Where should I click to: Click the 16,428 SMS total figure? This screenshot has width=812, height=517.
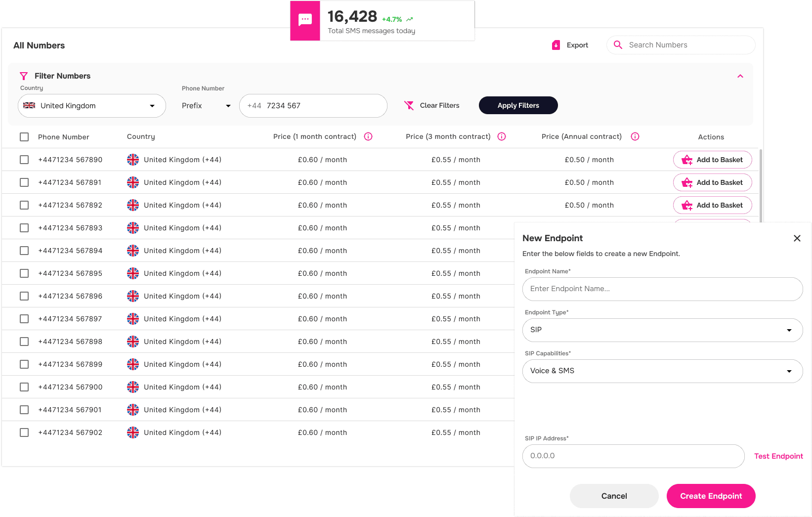click(x=352, y=16)
